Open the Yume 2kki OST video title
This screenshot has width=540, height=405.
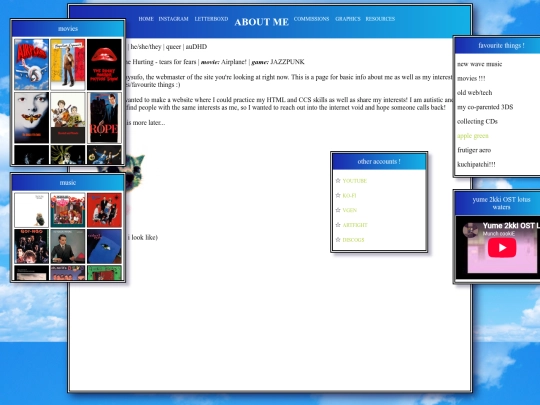coord(511,226)
